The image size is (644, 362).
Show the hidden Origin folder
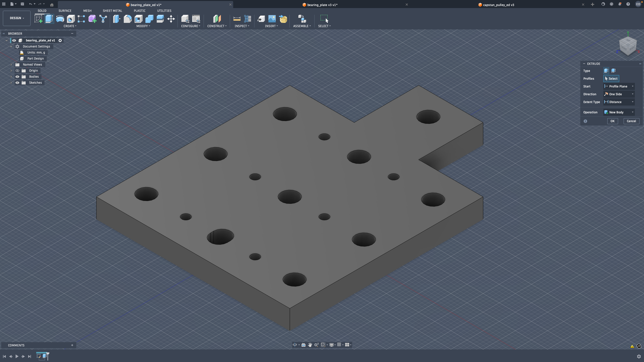(17, 71)
